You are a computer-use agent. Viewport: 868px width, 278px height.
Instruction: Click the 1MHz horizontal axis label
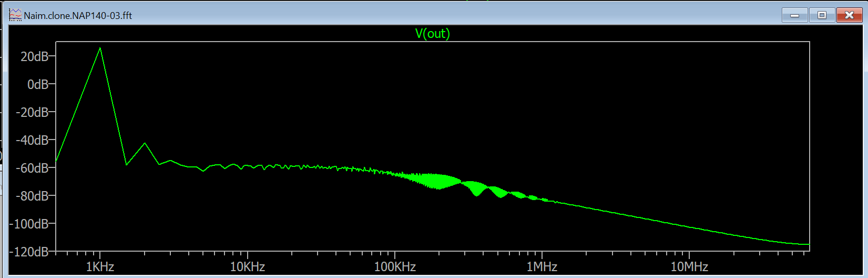(x=542, y=266)
